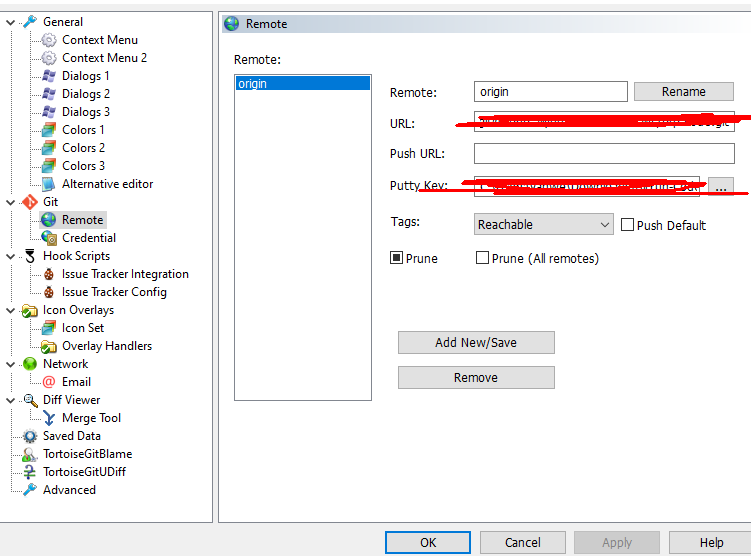Viewport: 751px width, 556px height.
Task: Confirm settings with OK button
Action: (428, 543)
